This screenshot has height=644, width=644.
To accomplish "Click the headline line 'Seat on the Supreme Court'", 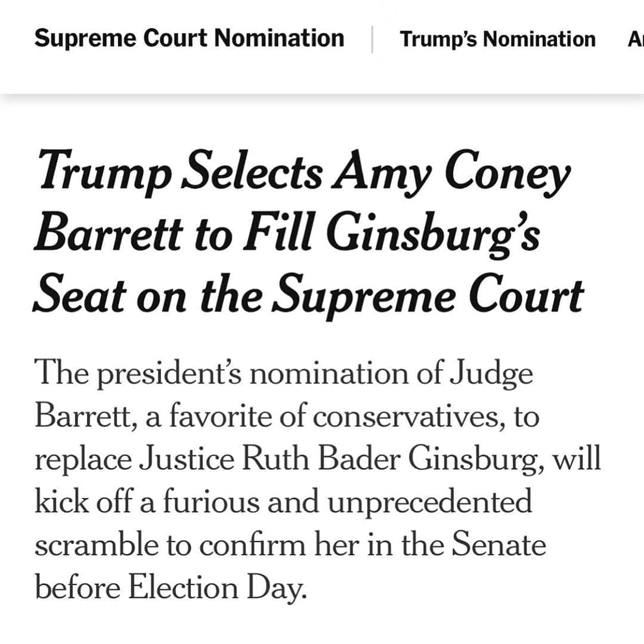I will click(x=308, y=295).
